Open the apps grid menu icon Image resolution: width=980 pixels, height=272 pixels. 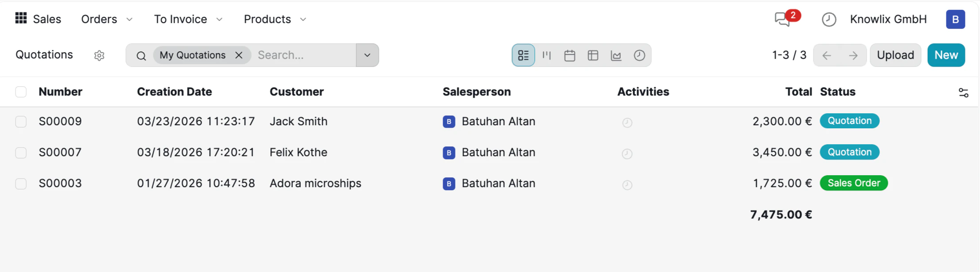(21, 19)
